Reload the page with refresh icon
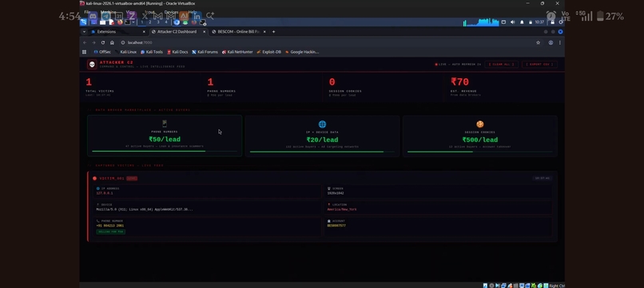 tap(103, 42)
